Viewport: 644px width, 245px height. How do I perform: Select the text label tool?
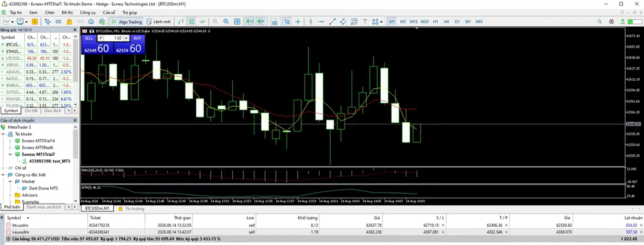(365, 22)
